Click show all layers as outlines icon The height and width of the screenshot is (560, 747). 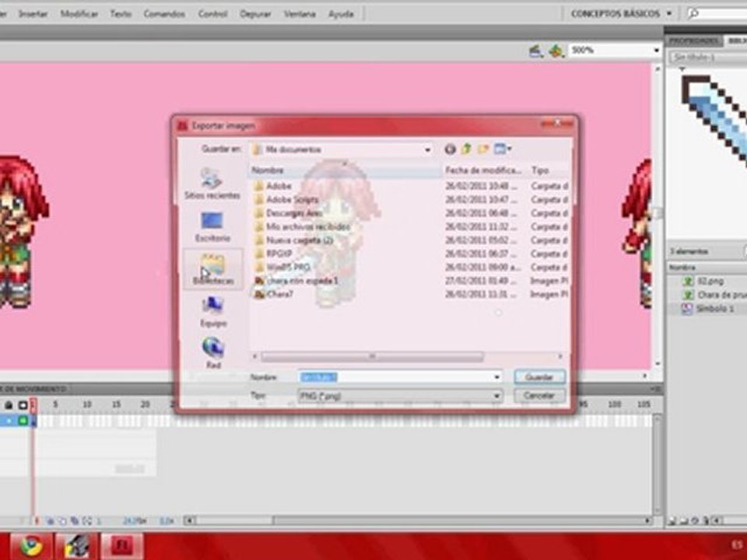click(23, 404)
